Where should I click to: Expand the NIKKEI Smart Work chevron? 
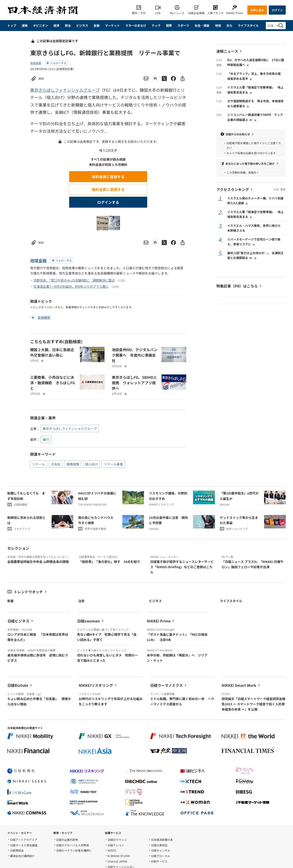click(259, 685)
